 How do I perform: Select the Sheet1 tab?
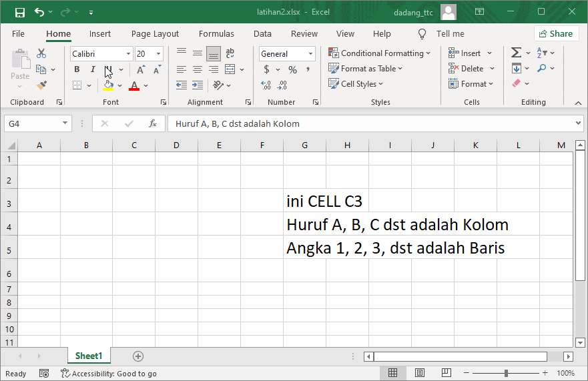point(89,356)
